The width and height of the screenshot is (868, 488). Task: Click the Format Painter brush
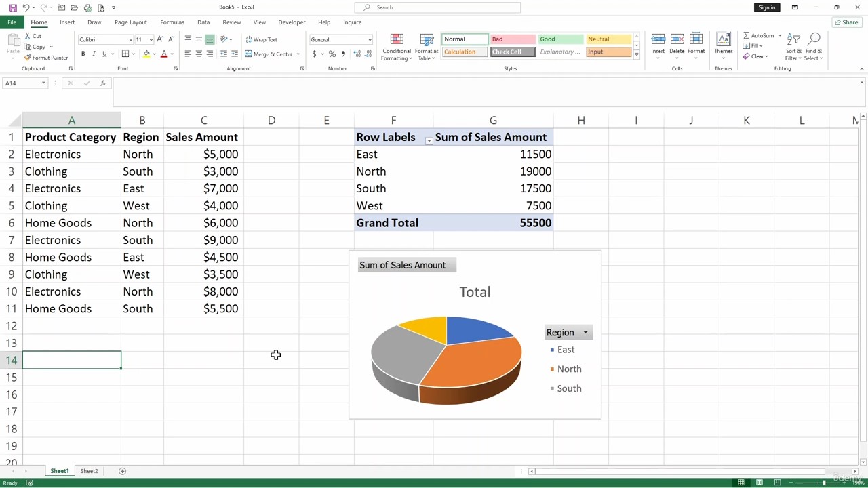point(28,58)
